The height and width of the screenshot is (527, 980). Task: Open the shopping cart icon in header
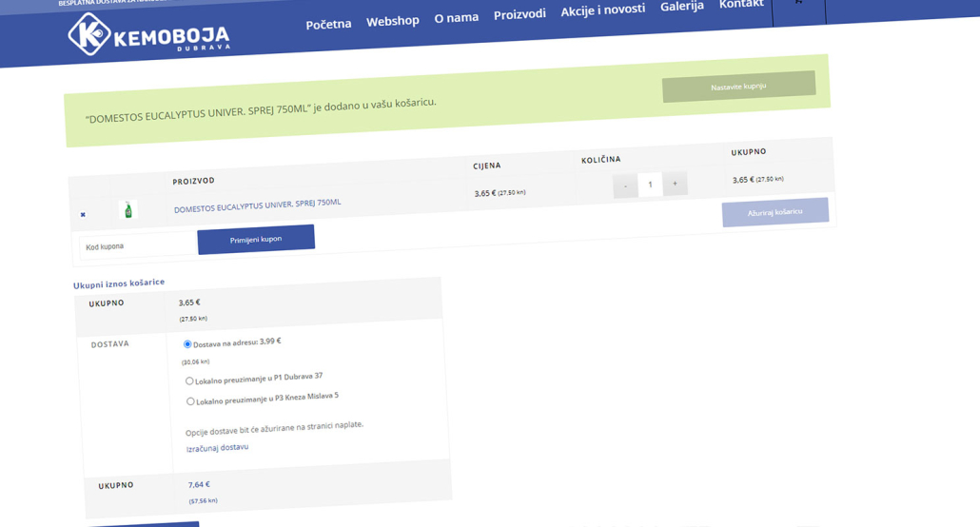click(x=798, y=3)
